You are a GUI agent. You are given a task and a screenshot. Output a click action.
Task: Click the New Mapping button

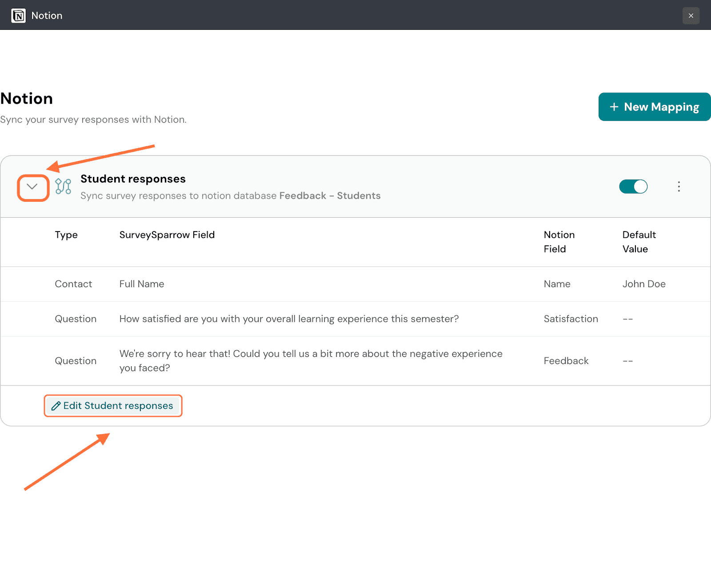pyautogui.click(x=654, y=107)
